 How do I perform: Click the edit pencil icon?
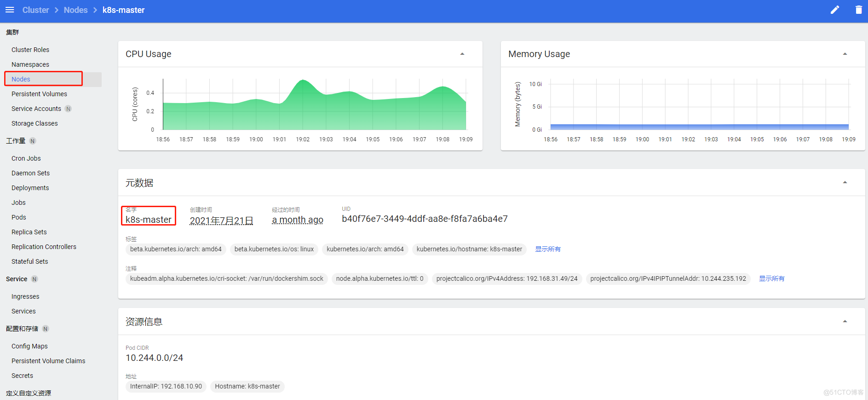coord(835,10)
